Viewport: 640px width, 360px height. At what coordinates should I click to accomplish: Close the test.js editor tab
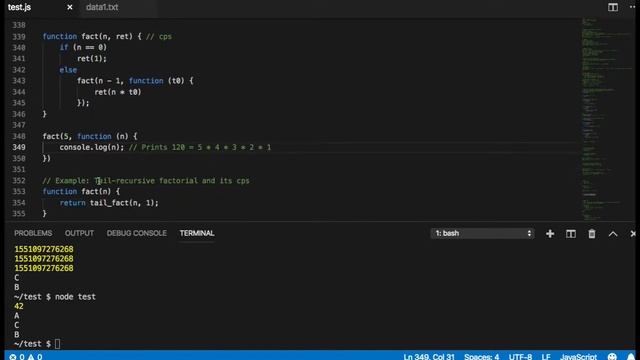pos(70,7)
